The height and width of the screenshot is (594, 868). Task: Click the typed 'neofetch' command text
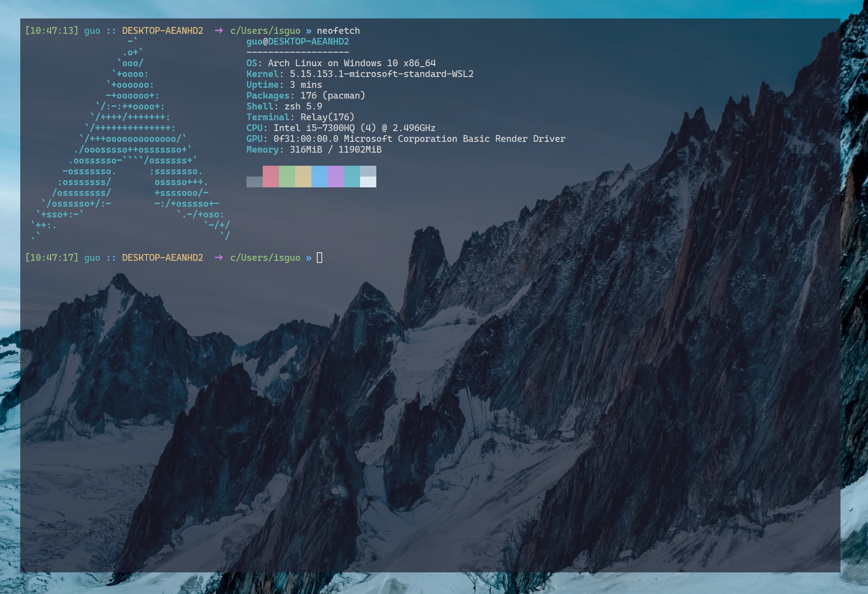coord(338,31)
